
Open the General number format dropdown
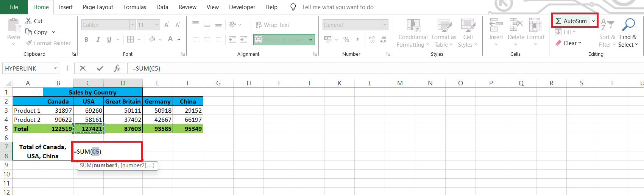pos(385,25)
